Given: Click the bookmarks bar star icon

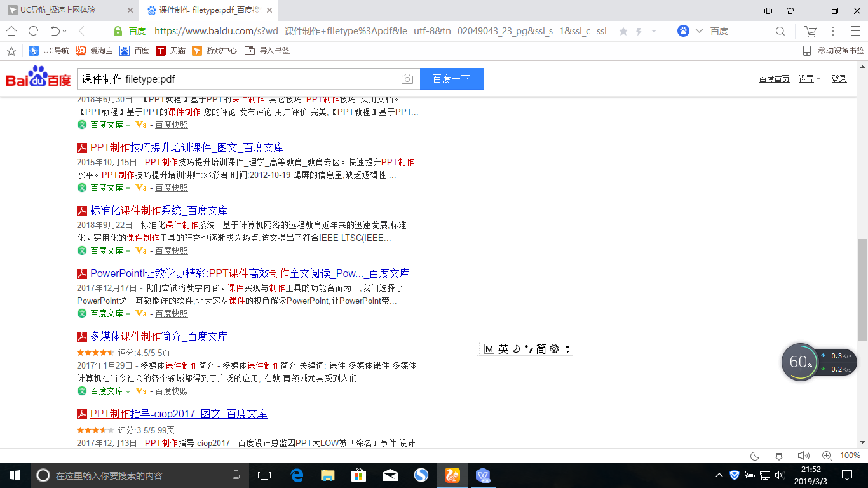Looking at the screenshot, I should (11, 51).
